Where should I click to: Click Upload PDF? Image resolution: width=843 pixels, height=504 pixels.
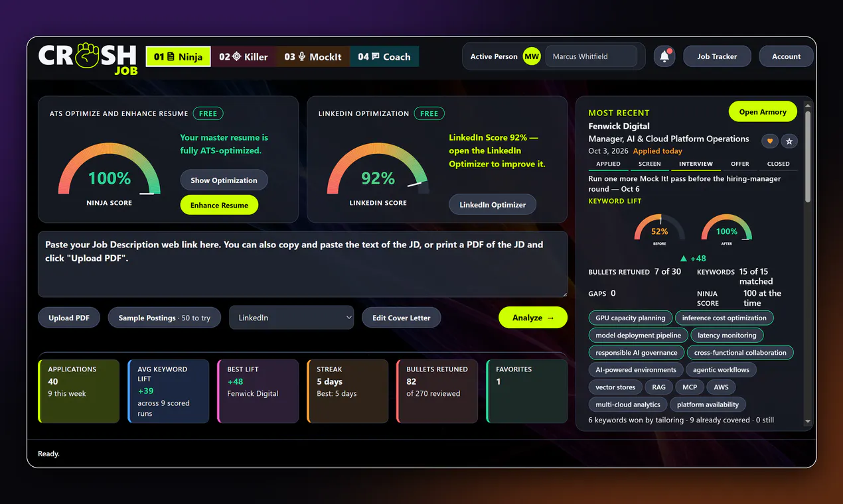pyautogui.click(x=69, y=318)
